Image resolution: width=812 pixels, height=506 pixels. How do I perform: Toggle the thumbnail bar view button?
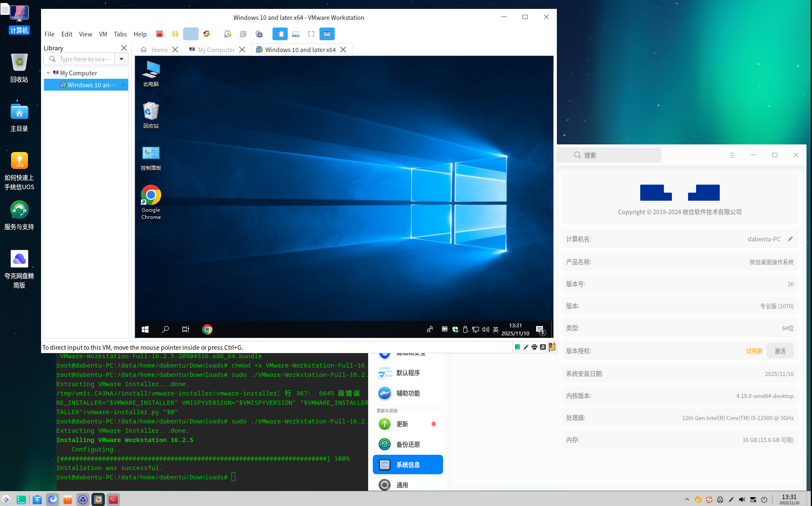296,34
